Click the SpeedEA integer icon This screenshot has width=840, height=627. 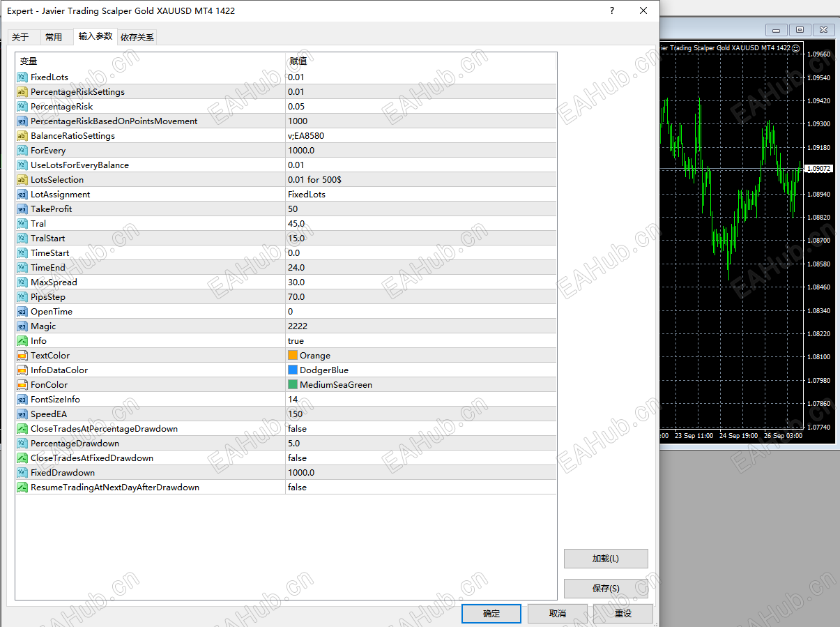tap(22, 414)
